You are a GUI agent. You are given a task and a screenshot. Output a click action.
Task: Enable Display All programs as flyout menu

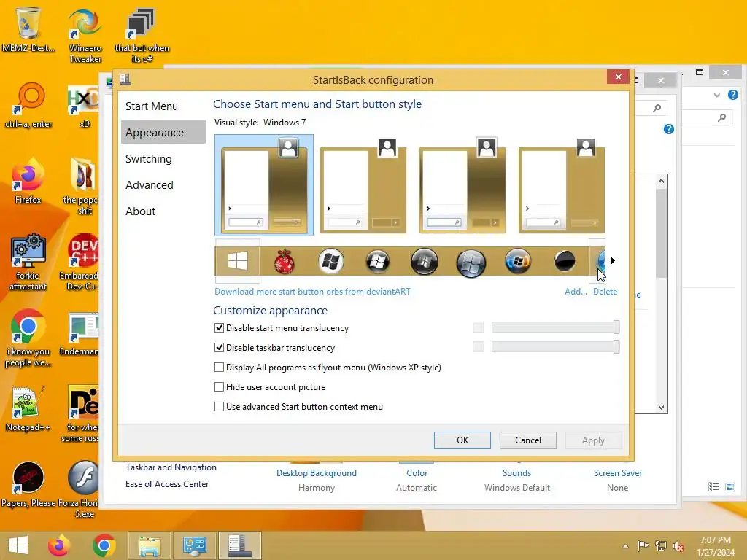(x=219, y=367)
